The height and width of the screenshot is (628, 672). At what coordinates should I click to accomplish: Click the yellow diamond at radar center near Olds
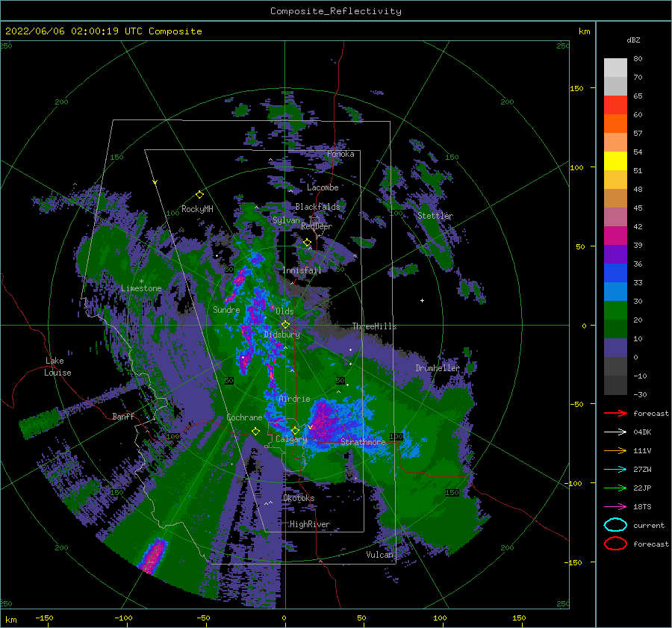pyautogui.click(x=285, y=325)
